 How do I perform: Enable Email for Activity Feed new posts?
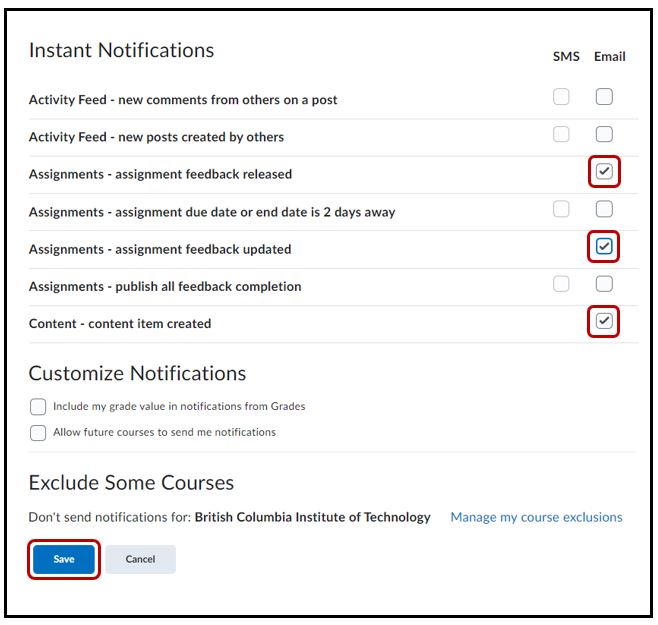pyautogui.click(x=604, y=135)
